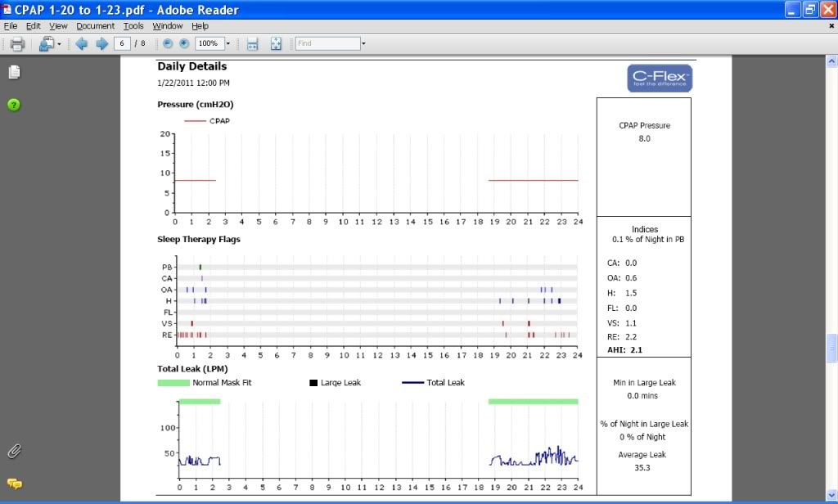Go to previous page with left arrow
The width and height of the screenshot is (838, 504).
point(82,43)
